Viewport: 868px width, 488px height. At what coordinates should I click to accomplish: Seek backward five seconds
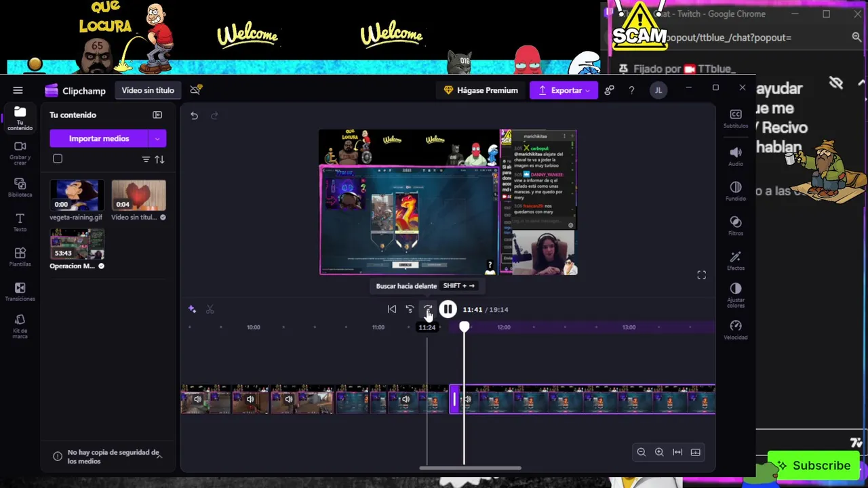point(410,309)
